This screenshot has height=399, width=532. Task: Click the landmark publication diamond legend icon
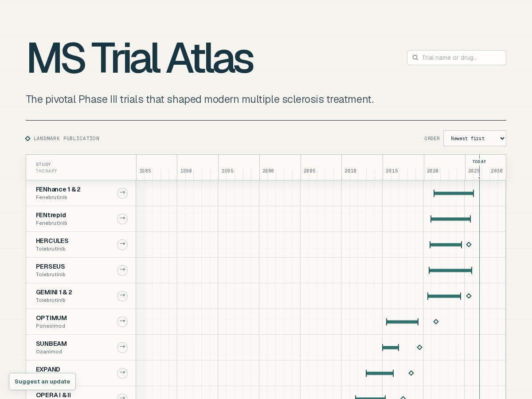tap(28, 138)
